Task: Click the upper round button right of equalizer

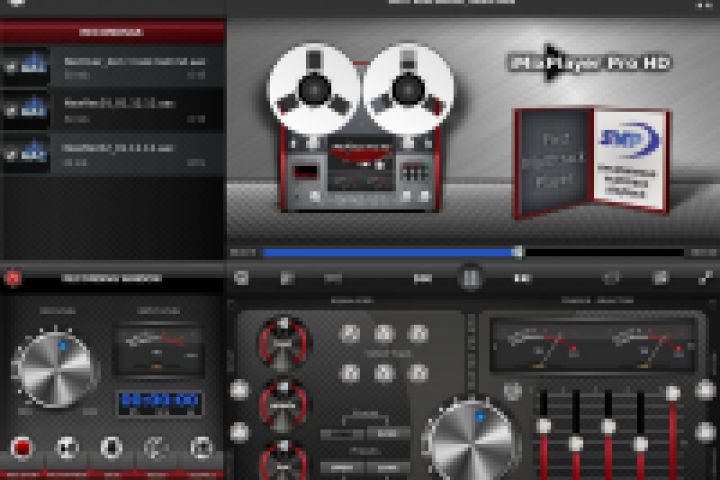Action: tap(706, 390)
